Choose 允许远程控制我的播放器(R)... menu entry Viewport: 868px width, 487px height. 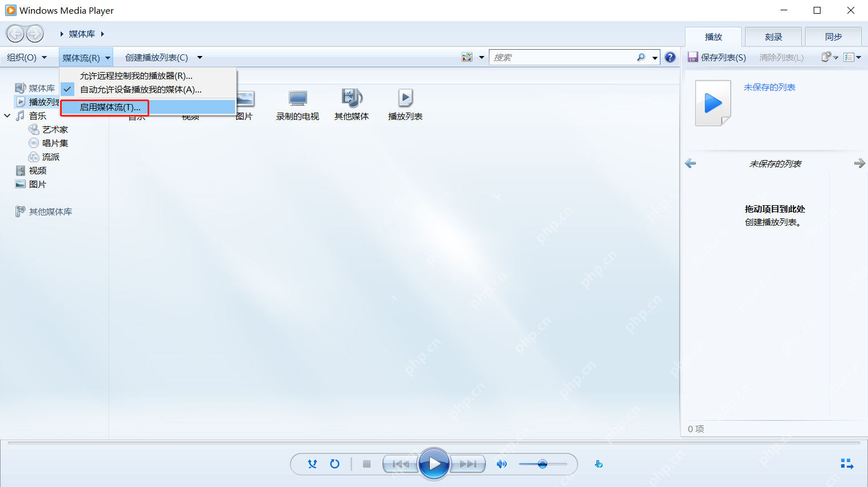point(148,76)
